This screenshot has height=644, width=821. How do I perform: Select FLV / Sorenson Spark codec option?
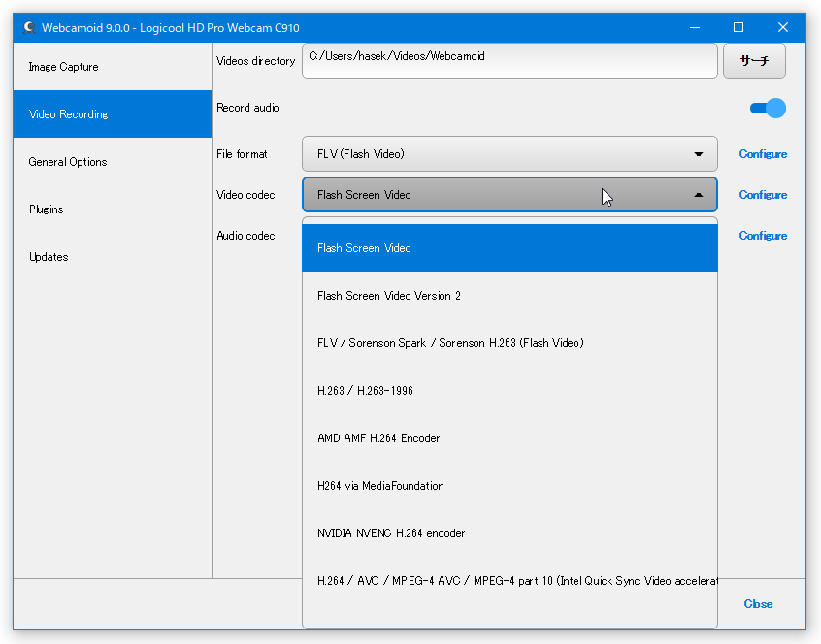pyautogui.click(x=509, y=343)
